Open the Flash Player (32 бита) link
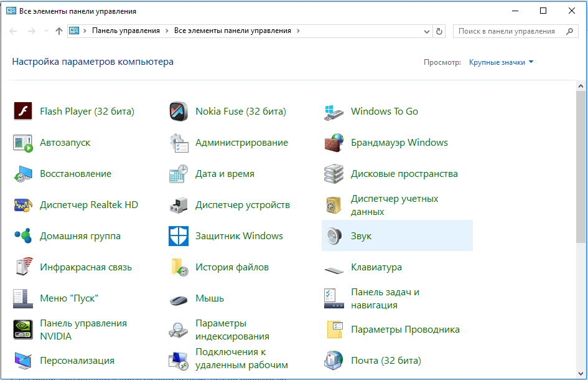588x380 pixels. tap(87, 112)
